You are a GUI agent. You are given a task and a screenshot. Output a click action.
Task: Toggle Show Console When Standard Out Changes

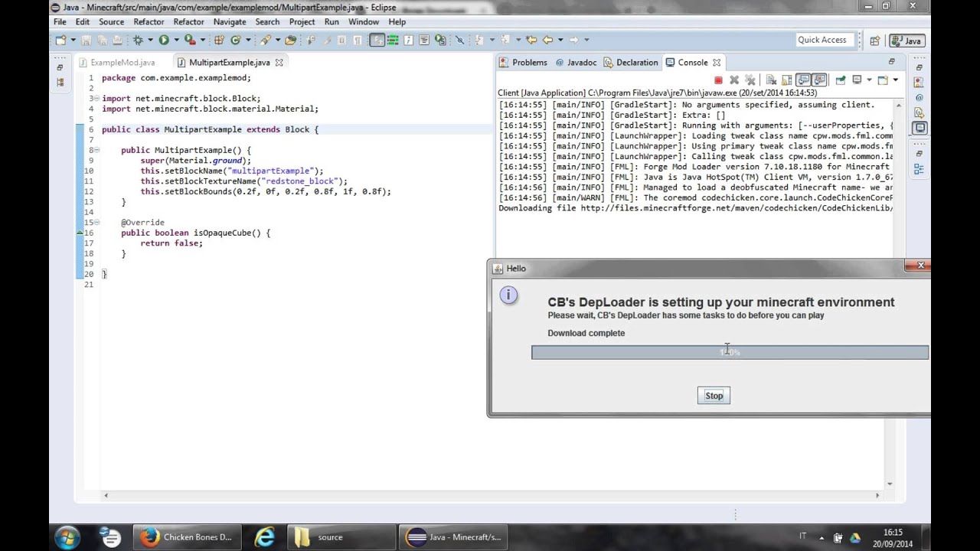[803, 80]
